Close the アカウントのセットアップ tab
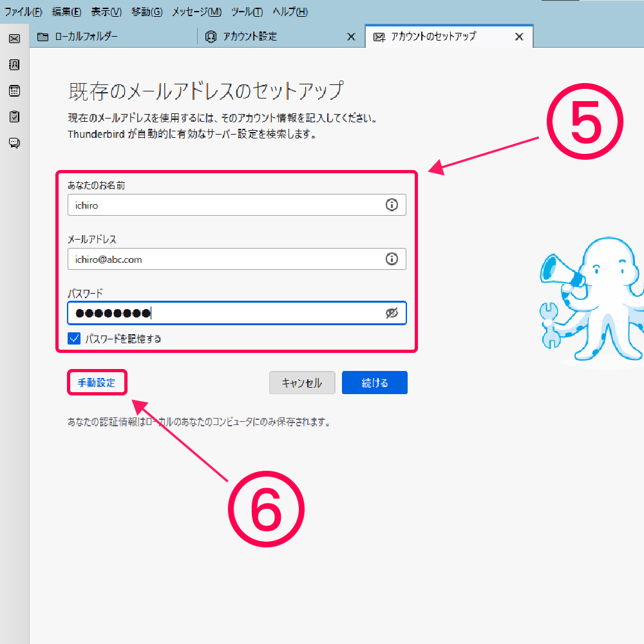The width and height of the screenshot is (644, 644). pos(519,37)
